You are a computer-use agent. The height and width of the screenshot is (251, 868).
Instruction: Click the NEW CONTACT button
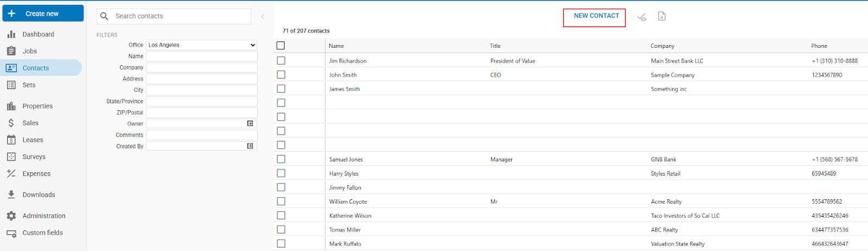pos(596,16)
